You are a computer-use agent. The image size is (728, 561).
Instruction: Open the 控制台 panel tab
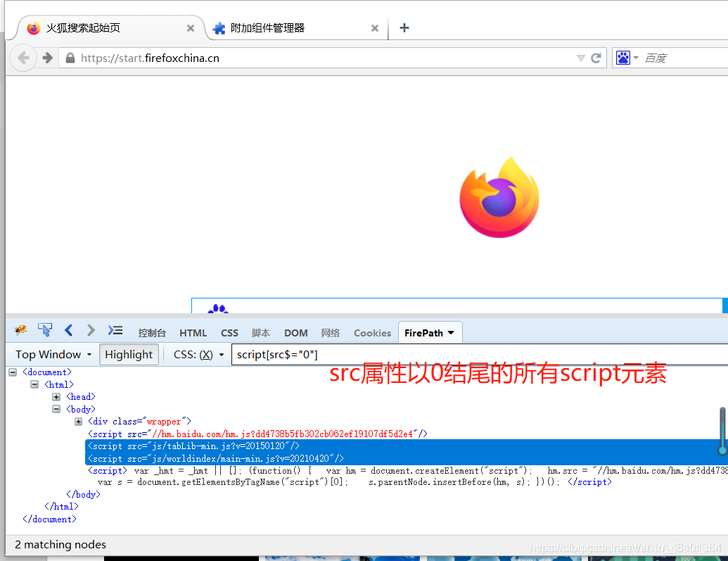coord(152,333)
